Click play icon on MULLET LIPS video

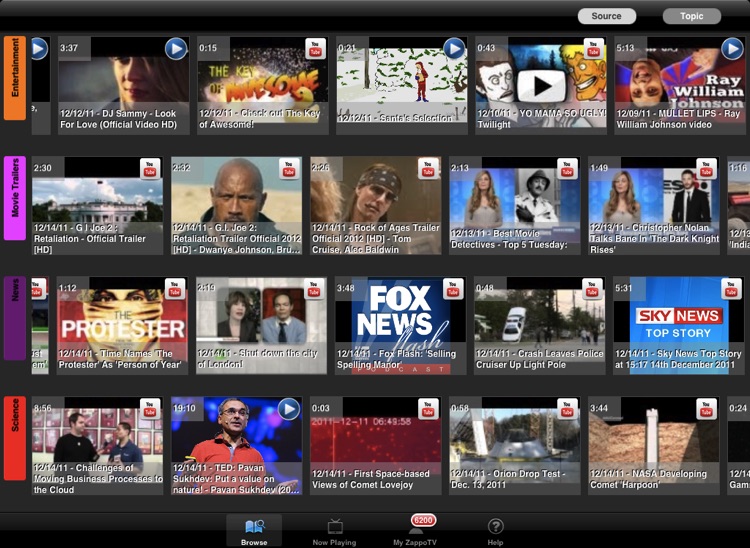[x=732, y=49]
